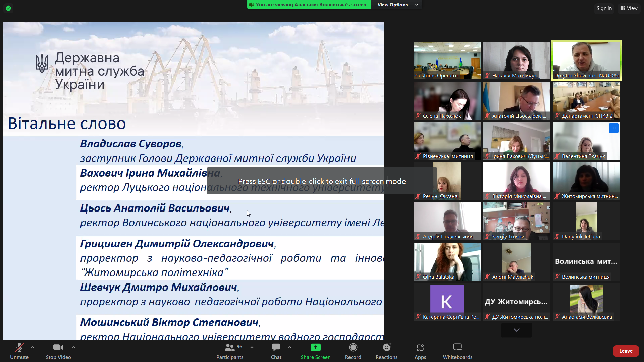Open video settings via Stop Video chevron
Image resolution: width=644 pixels, height=362 pixels.
point(73,347)
